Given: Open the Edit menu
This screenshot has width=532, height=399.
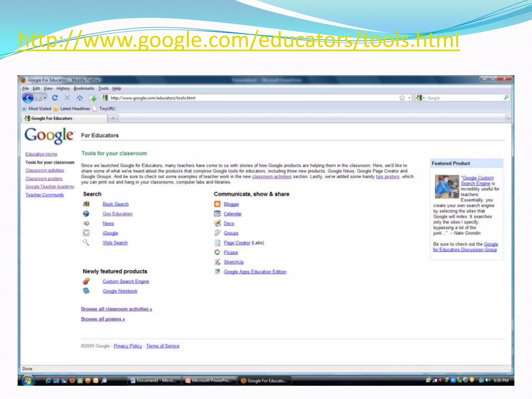Looking at the screenshot, I should [36, 88].
